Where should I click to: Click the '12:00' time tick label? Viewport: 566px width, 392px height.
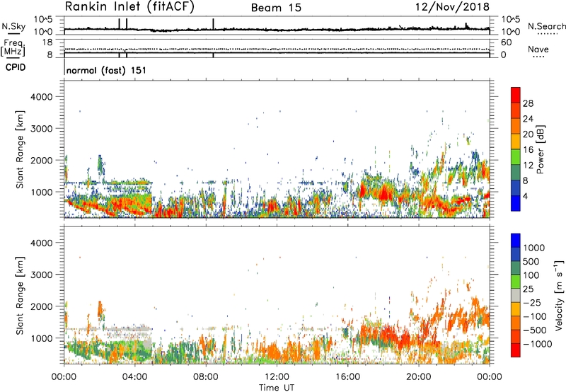coord(277,377)
